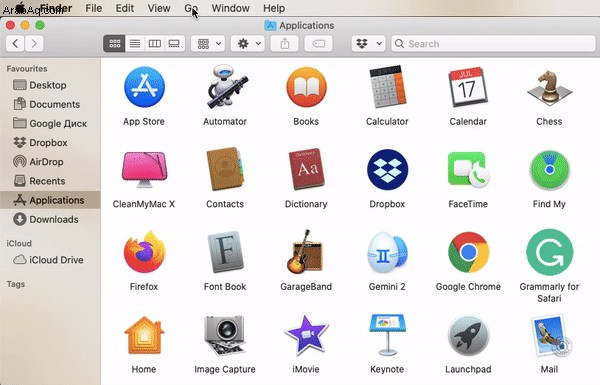This screenshot has width=600, height=385.
Task: Switch to icon view mode
Action: 114,44
